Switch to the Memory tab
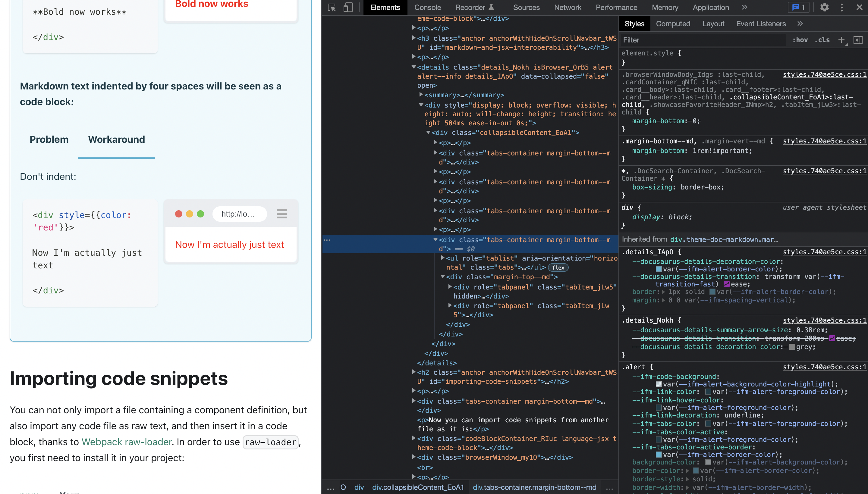868x494 pixels. tap(665, 8)
